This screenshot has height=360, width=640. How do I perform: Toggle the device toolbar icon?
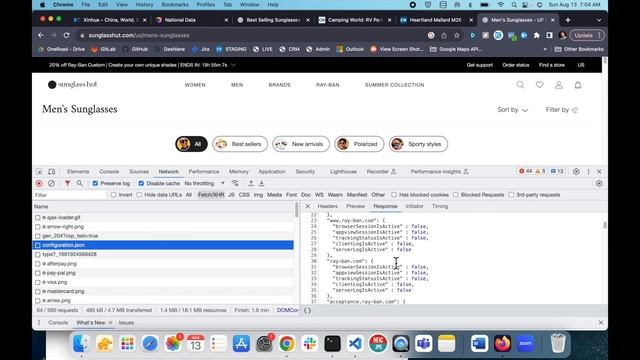pyautogui.click(x=52, y=171)
